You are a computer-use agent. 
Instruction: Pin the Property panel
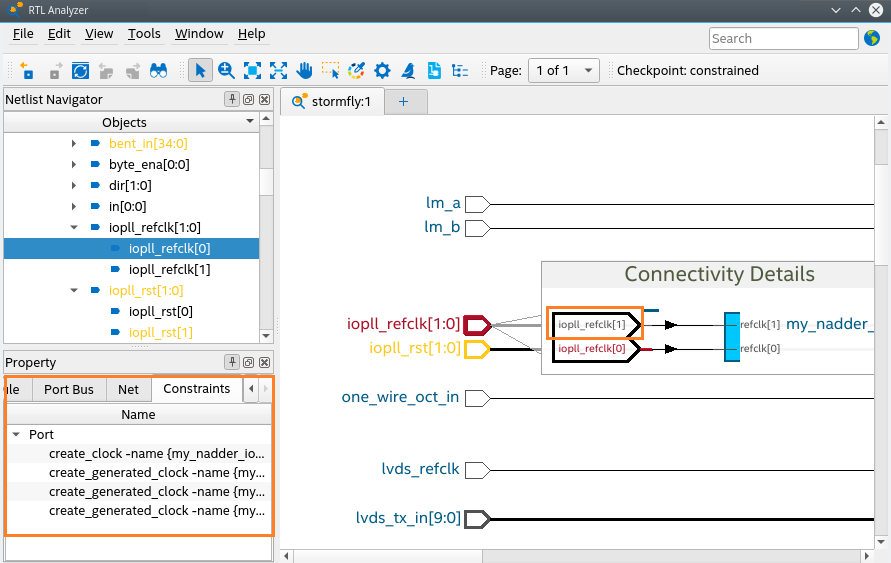(232, 363)
